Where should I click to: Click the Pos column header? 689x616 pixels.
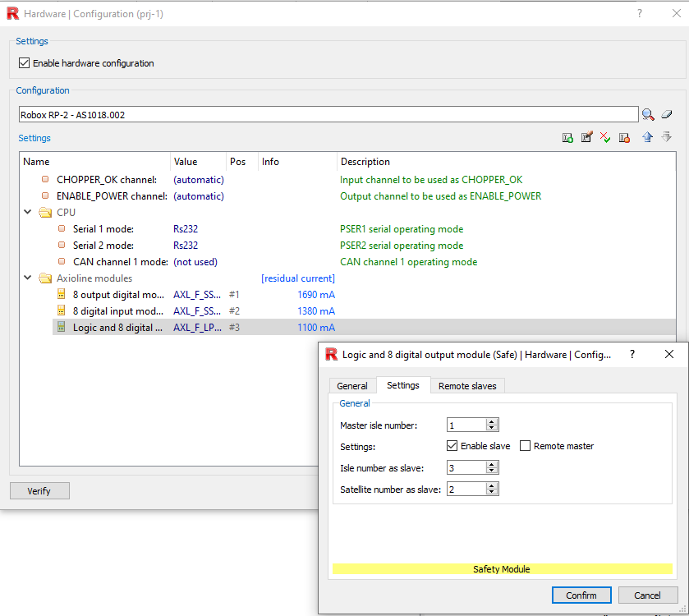point(242,161)
